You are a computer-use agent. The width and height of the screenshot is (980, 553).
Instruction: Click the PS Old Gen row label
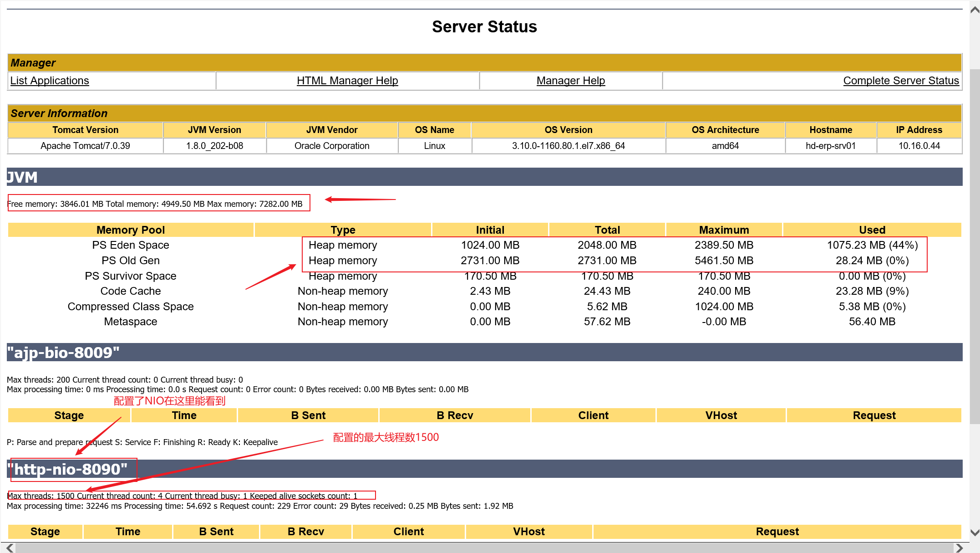tap(131, 261)
